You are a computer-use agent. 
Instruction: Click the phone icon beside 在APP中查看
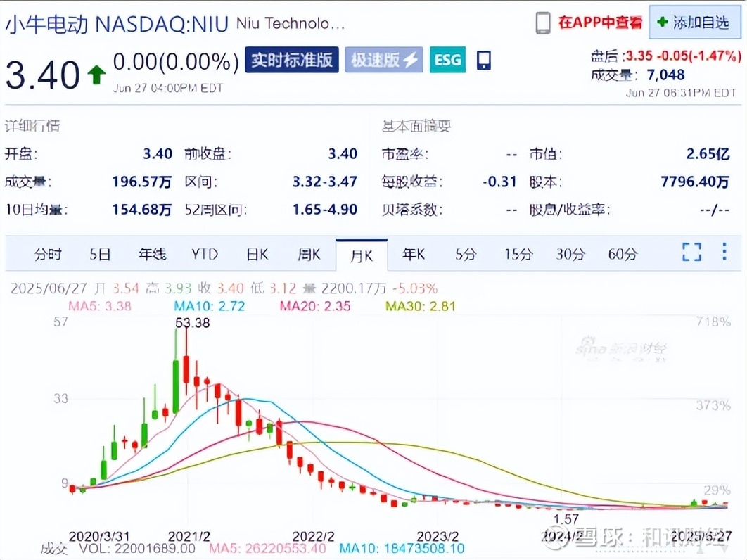point(542,23)
